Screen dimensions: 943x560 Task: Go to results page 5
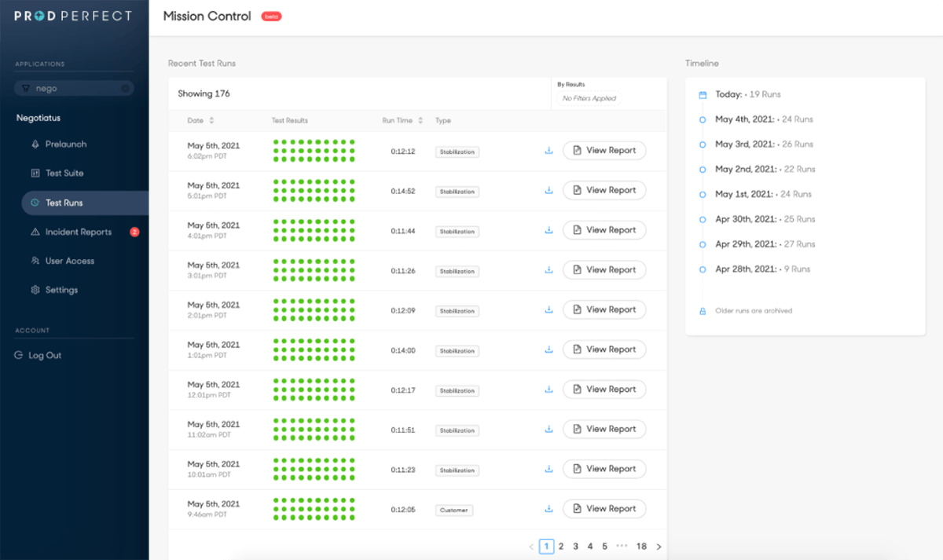tap(605, 547)
